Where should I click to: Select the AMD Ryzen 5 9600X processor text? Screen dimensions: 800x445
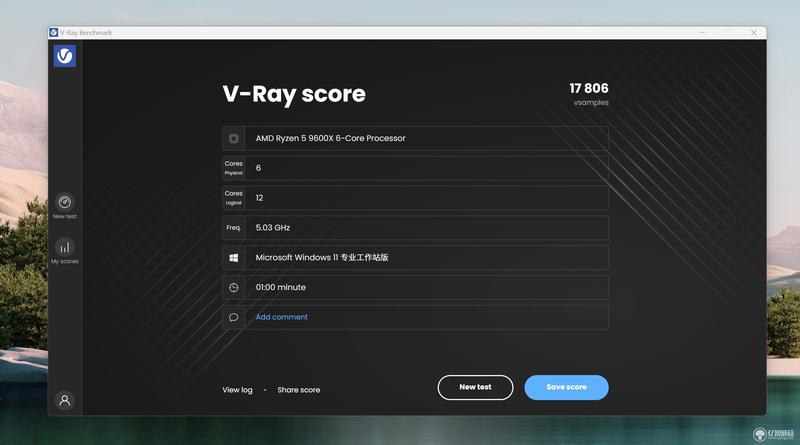point(331,138)
